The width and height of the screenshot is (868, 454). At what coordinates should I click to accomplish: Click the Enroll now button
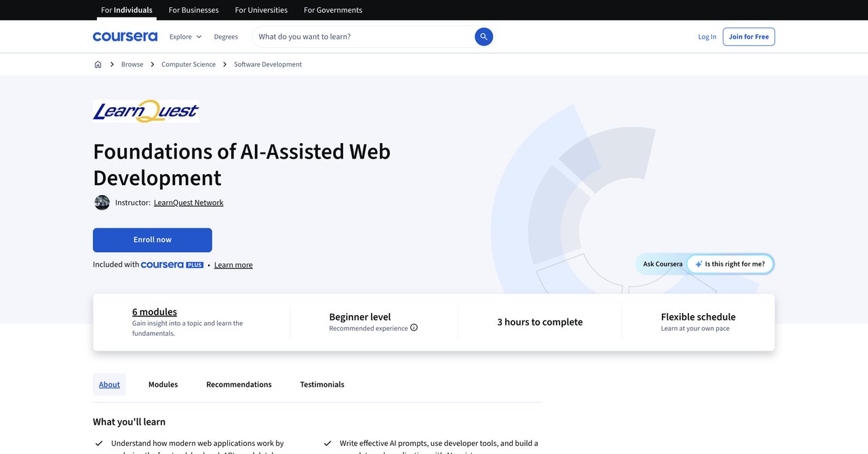pyautogui.click(x=153, y=240)
